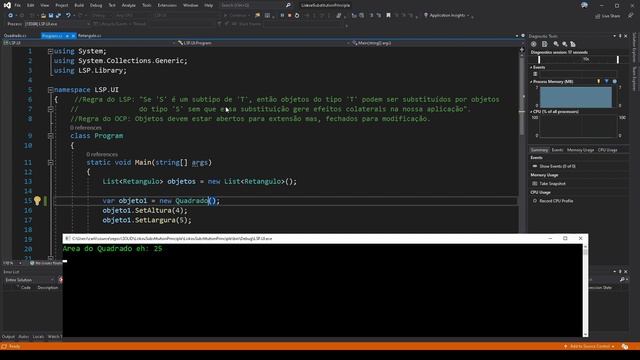Collapse the using directives block
The height and width of the screenshot is (360, 640).
50,51
